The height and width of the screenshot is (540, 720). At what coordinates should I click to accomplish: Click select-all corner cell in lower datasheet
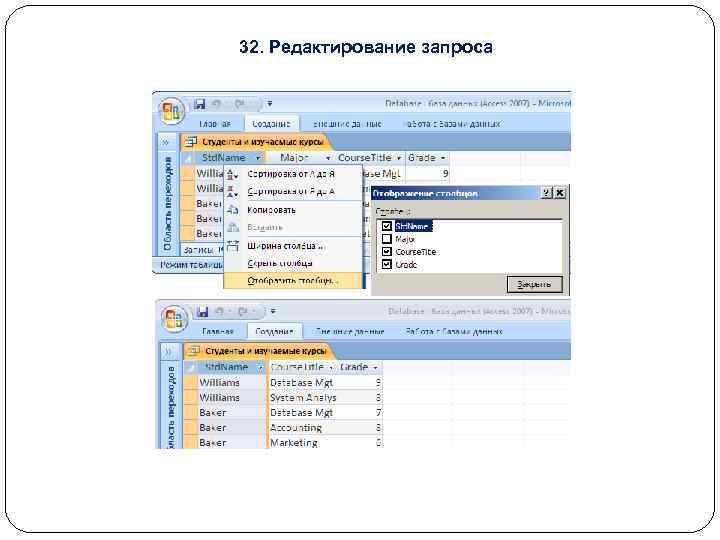(x=190, y=367)
